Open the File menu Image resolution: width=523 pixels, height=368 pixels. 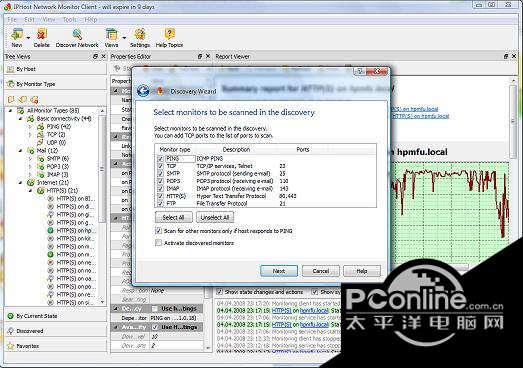(x=12, y=20)
